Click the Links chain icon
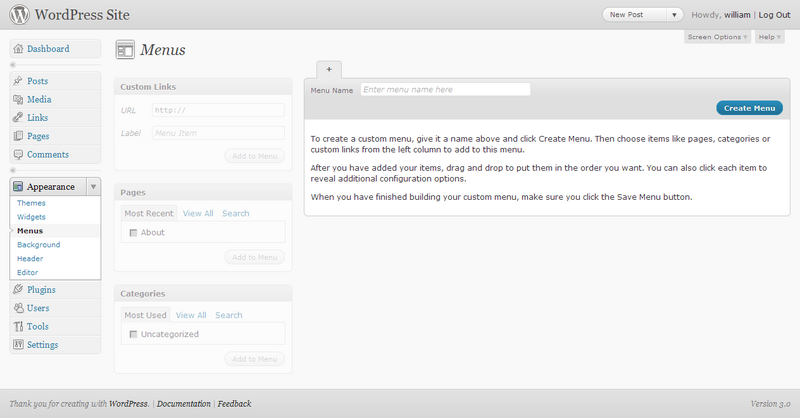The image size is (800, 418). pos(18,117)
